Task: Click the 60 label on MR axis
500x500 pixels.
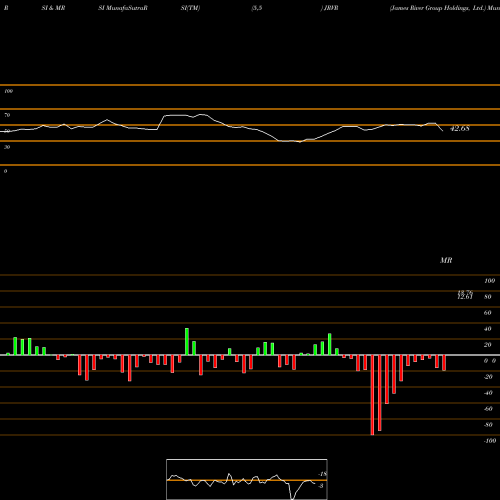Action: [x=488, y=313]
